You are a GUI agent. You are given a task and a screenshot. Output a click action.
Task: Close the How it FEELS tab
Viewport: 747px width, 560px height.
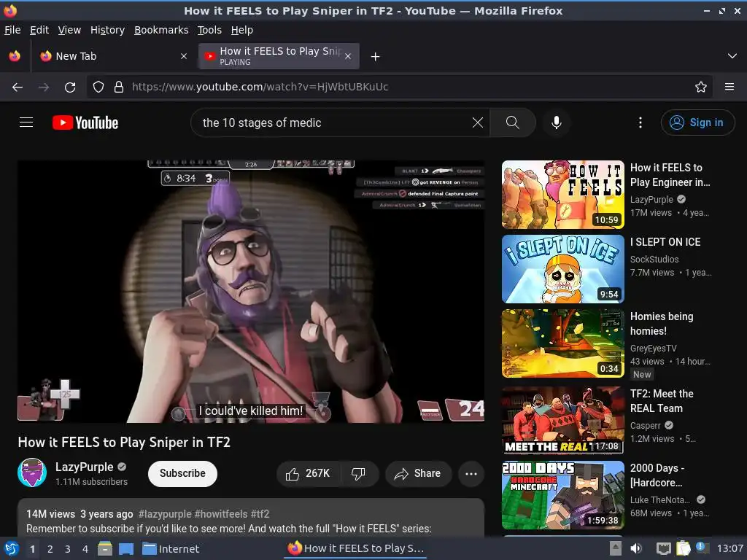click(348, 56)
